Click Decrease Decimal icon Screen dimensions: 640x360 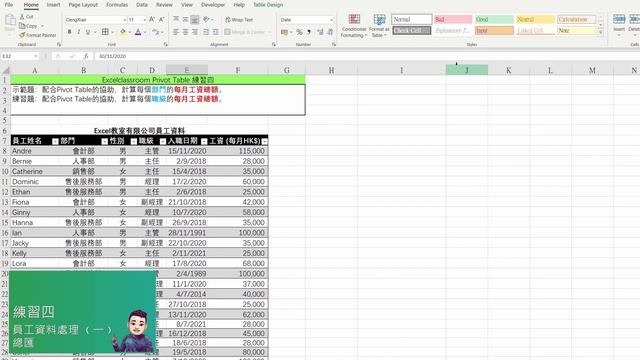(x=330, y=32)
